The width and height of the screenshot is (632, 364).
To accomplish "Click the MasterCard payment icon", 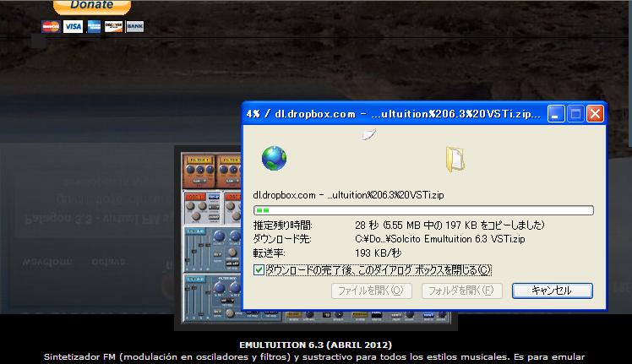I will pyautogui.click(x=52, y=27).
